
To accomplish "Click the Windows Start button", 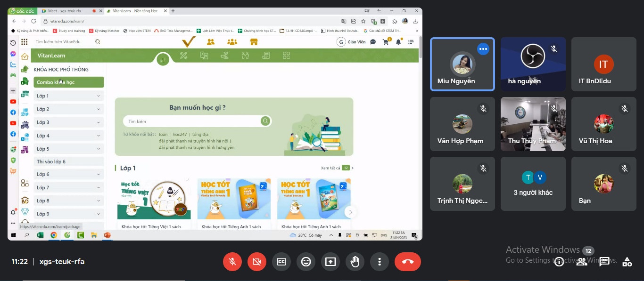I will tap(13, 235).
